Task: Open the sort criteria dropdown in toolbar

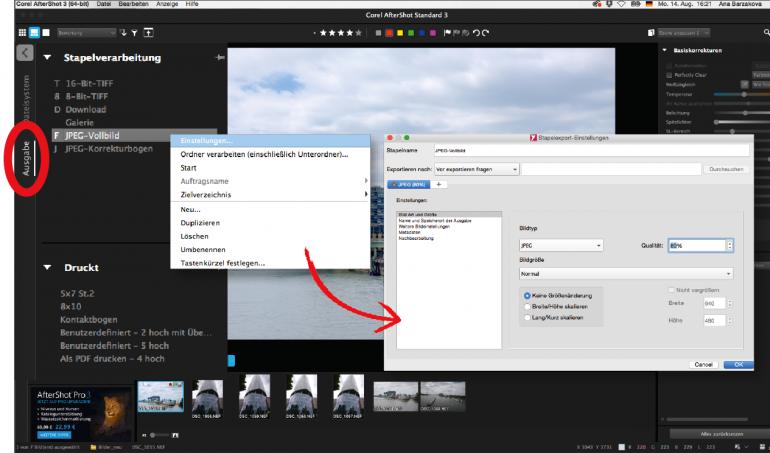Action: tap(86, 33)
